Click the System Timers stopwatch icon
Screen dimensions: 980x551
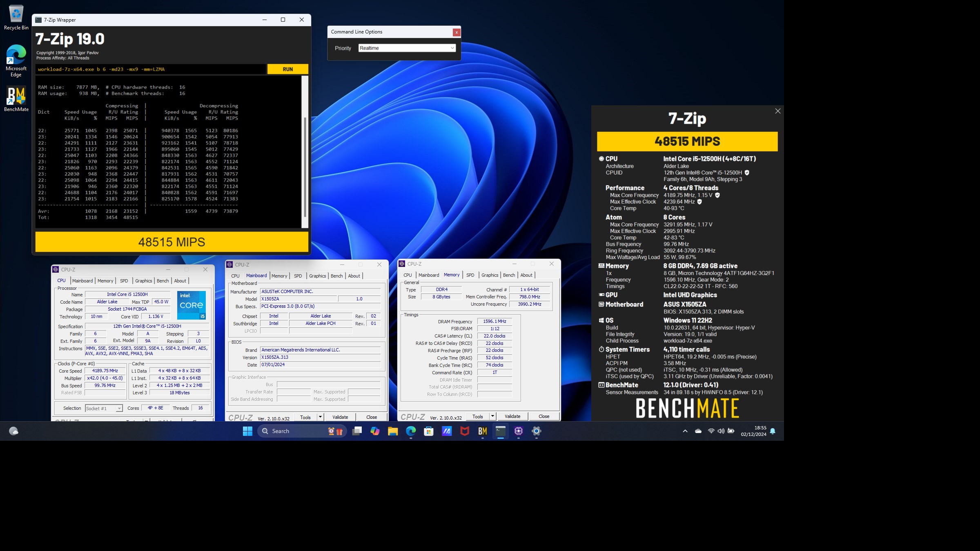click(601, 349)
